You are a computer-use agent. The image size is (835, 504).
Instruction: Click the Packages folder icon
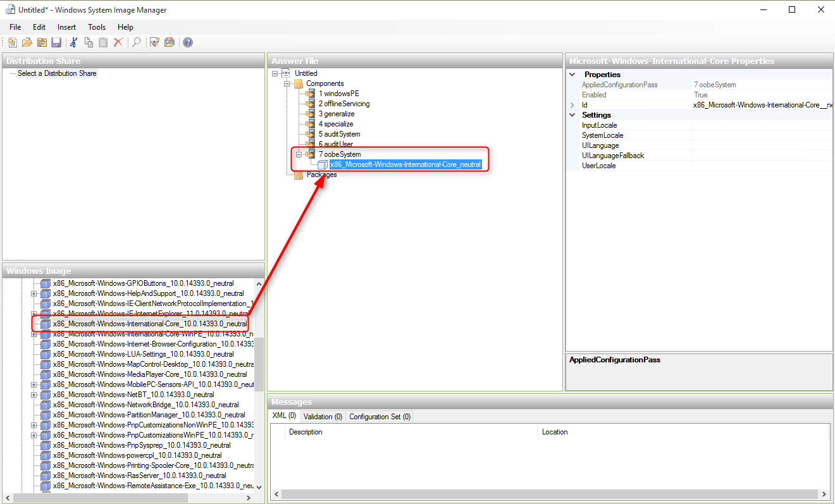[x=299, y=175]
